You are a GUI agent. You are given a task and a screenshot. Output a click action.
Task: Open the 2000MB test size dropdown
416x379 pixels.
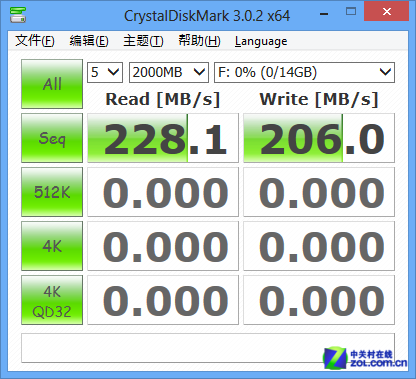pyautogui.click(x=169, y=72)
